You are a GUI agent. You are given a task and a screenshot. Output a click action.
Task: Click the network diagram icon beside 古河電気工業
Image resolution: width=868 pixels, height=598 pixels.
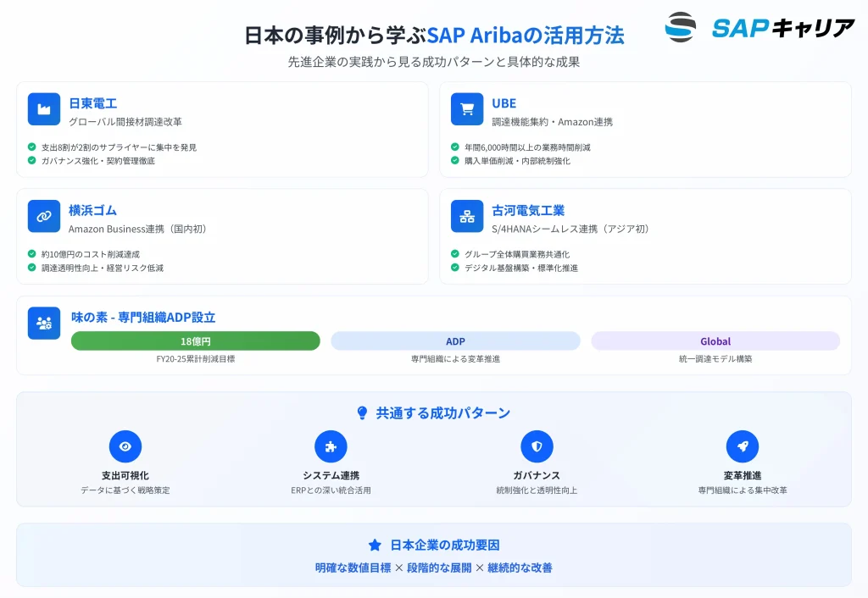click(467, 216)
